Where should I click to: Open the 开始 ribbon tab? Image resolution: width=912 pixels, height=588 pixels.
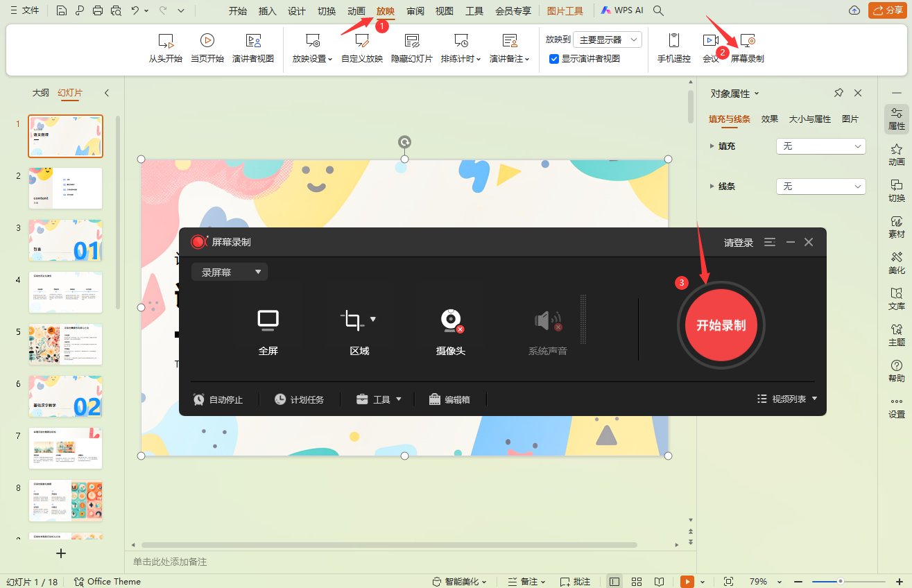238,11
